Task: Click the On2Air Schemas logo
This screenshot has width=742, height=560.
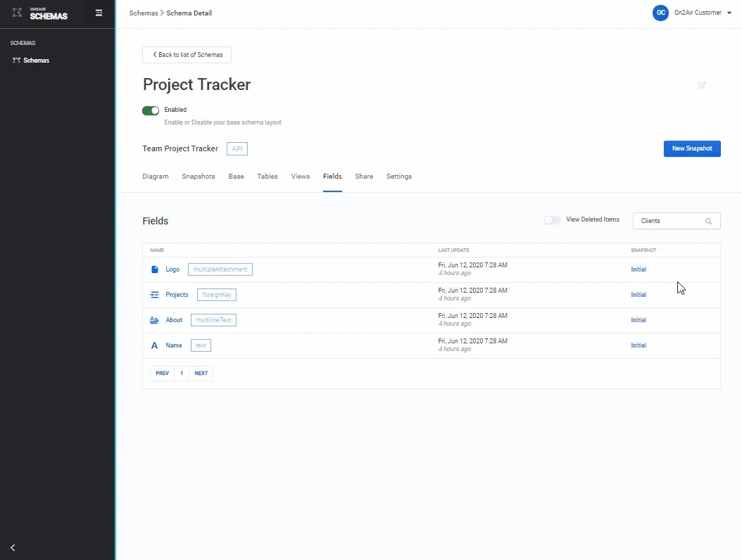Action: pyautogui.click(x=41, y=13)
